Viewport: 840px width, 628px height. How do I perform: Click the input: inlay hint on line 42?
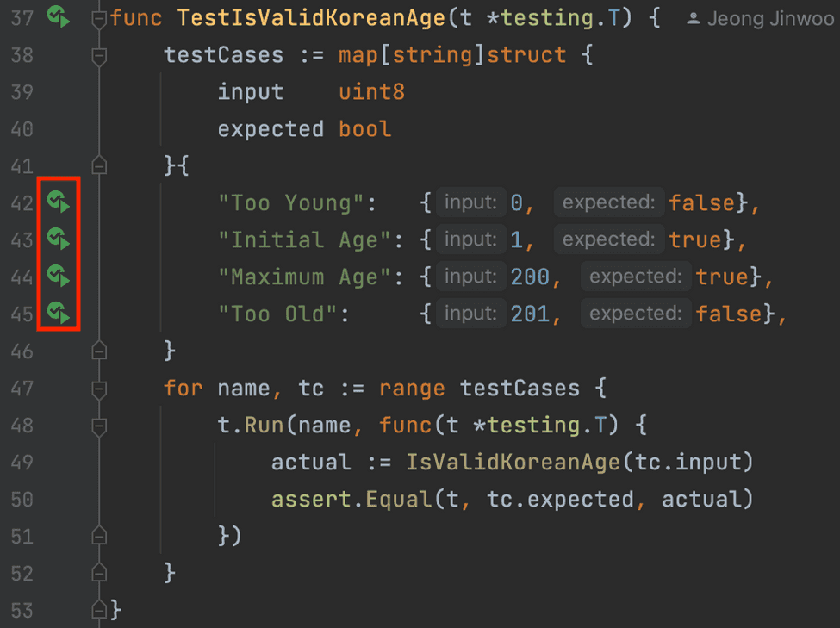(470, 202)
